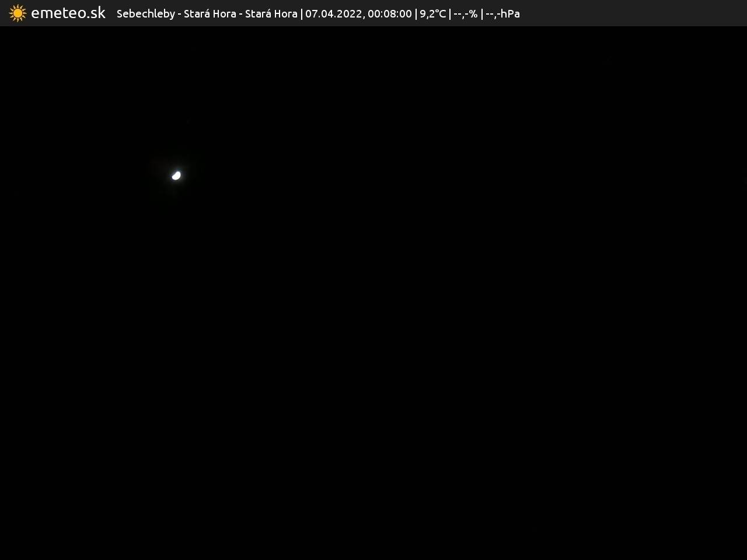Click the center of the dark webcam image
This screenshot has width=747, height=560.
373,293
